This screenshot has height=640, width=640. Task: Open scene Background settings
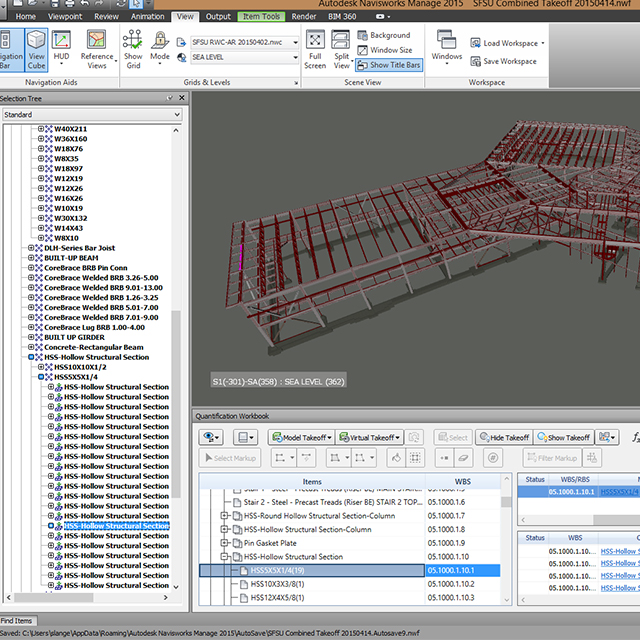click(x=384, y=36)
